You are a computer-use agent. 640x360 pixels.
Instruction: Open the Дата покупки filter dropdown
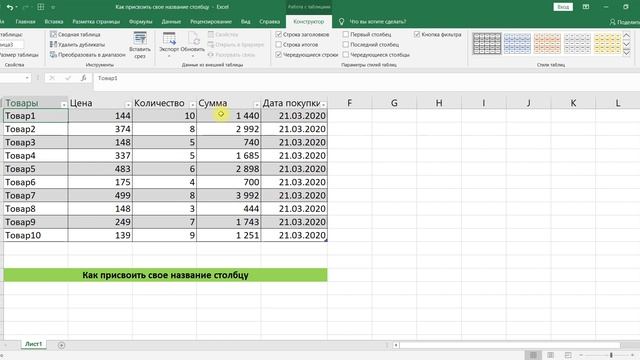click(323, 105)
